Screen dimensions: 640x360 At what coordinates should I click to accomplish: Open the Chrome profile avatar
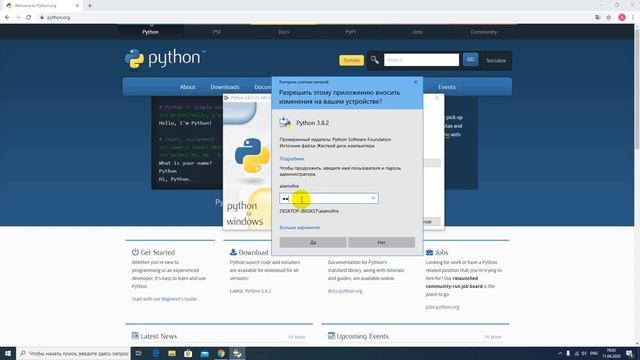622,18
